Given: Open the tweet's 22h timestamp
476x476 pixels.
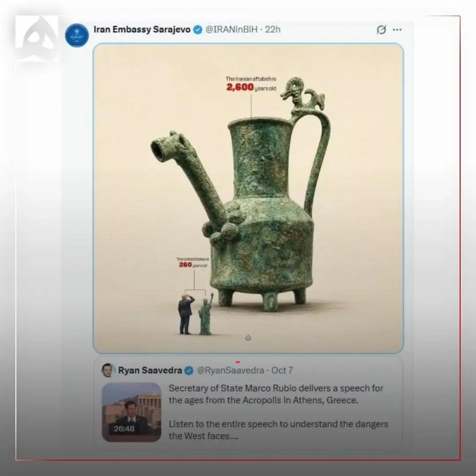Looking at the screenshot, I should tap(273, 30).
